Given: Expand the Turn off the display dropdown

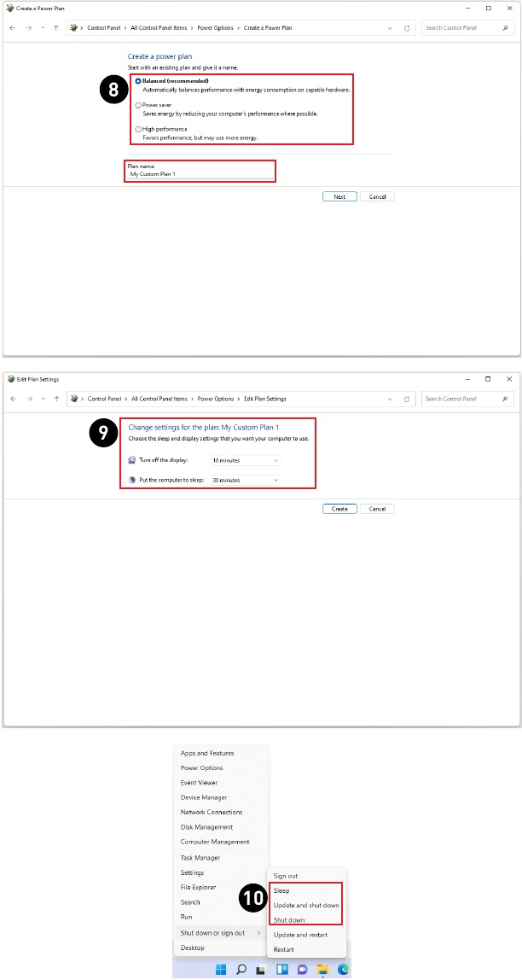Looking at the screenshot, I should click(246, 460).
